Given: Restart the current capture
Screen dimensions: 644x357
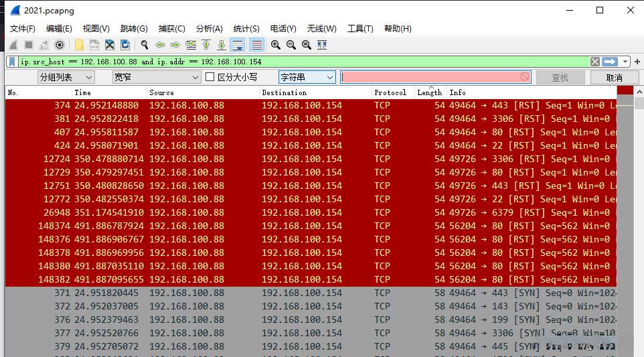Looking at the screenshot, I should [x=44, y=45].
